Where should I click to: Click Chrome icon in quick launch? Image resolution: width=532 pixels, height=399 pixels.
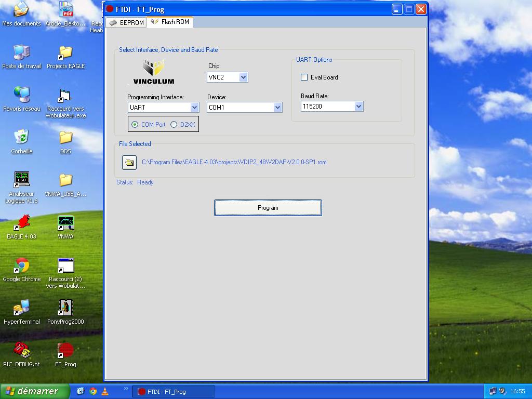coord(93,391)
